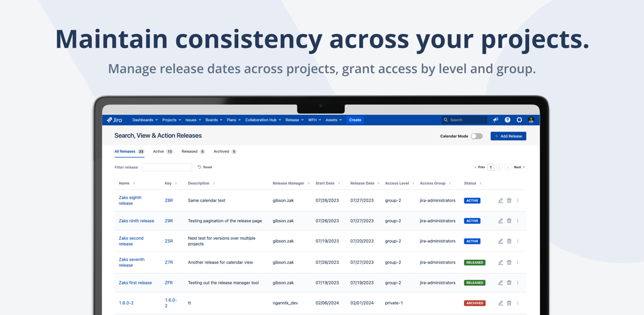Click inside the Filter release input field

click(166, 167)
